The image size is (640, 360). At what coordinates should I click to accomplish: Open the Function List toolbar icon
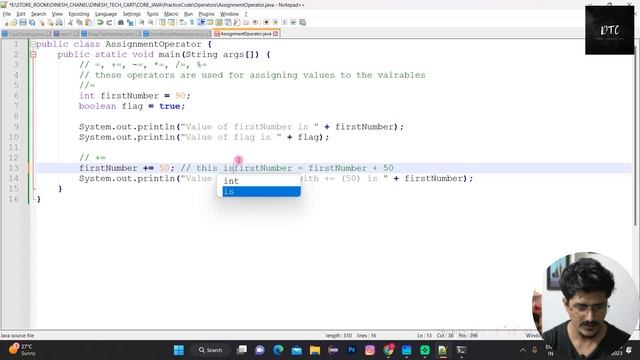[237, 22]
